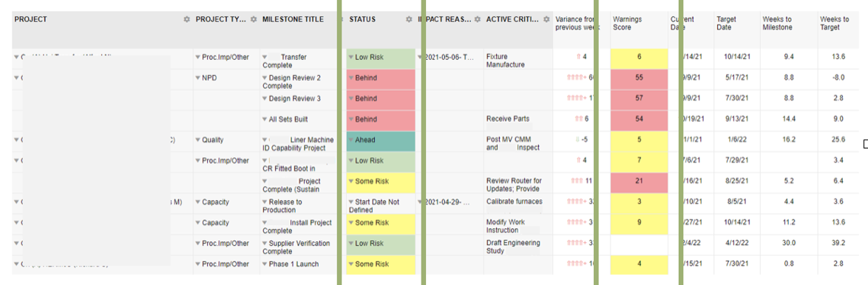The width and height of the screenshot is (868, 285).
Task: Open the IMPACT REAS... column settings gear
Action: [477, 19]
